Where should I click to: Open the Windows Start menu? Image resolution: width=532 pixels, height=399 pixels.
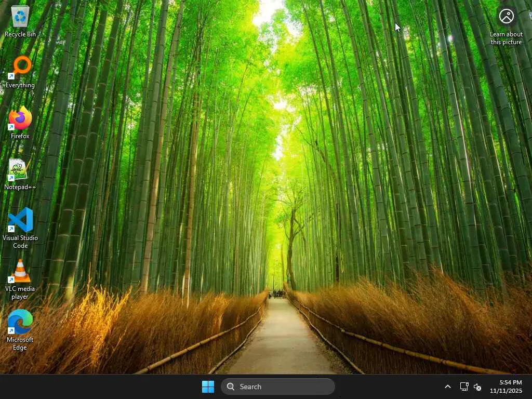click(x=208, y=387)
